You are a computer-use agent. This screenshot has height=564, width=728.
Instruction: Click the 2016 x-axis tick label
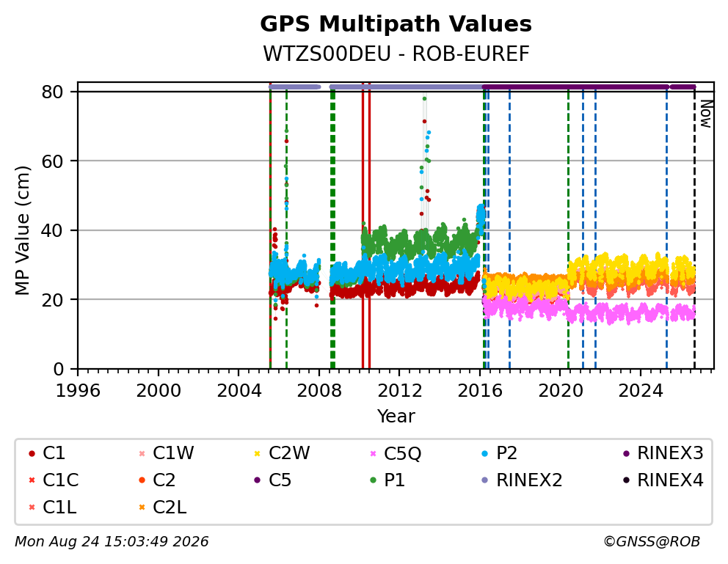pyautogui.click(x=480, y=391)
